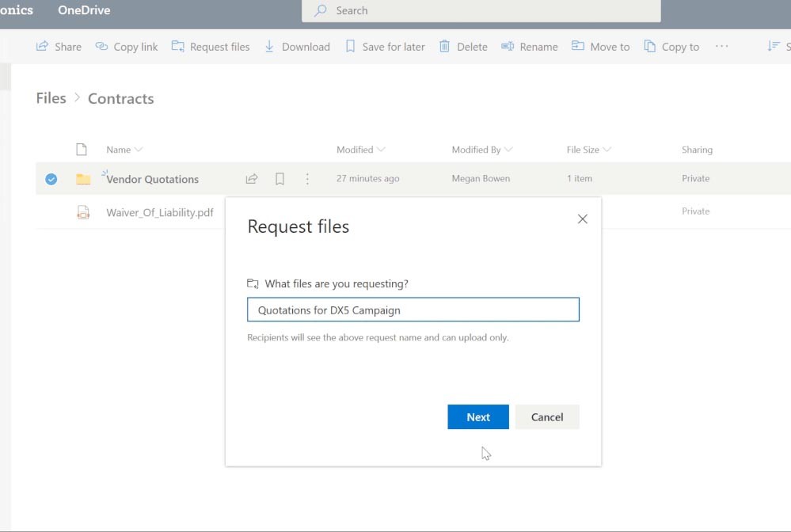The image size is (791, 532).
Task: Open the more actions ellipsis for Vendor Quotations
Action: point(307,179)
